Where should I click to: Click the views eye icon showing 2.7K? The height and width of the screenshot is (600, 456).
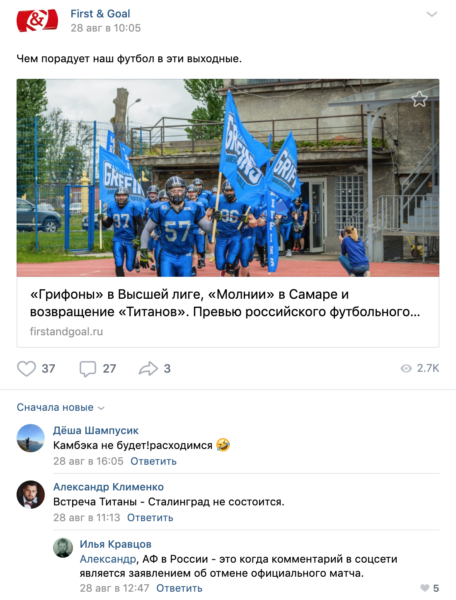coord(406,368)
